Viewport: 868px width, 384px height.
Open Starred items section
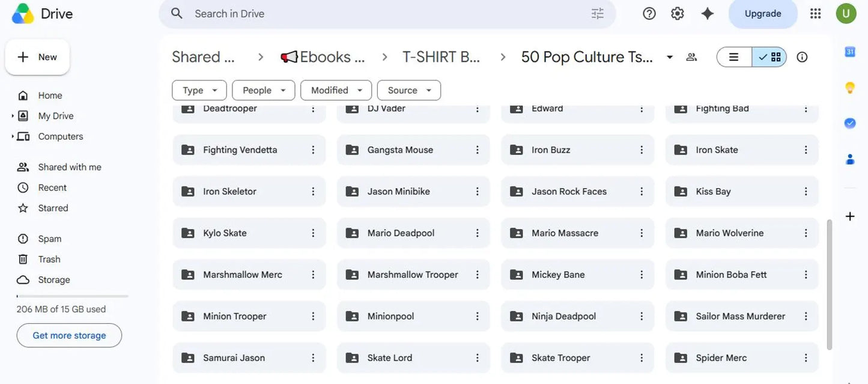click(53, 208)
